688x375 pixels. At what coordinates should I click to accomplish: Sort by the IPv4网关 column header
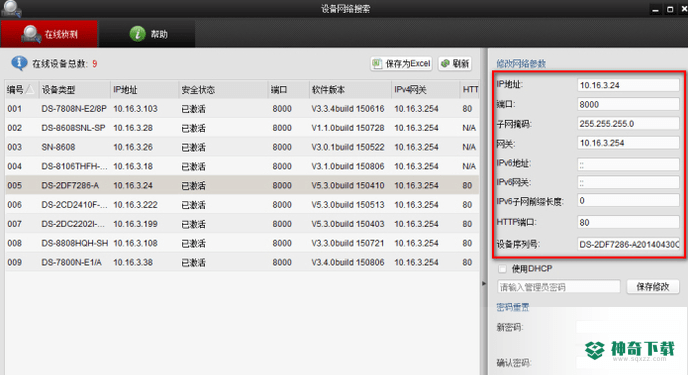click(425, 89)
